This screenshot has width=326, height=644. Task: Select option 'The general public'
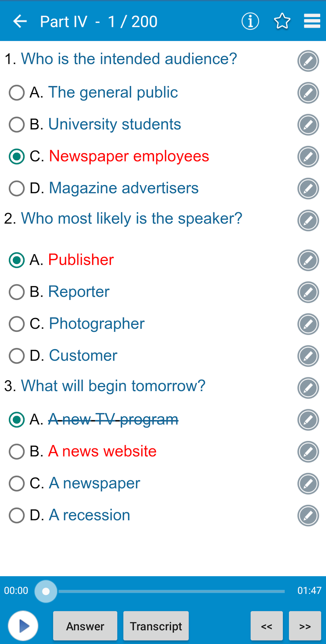17,93
